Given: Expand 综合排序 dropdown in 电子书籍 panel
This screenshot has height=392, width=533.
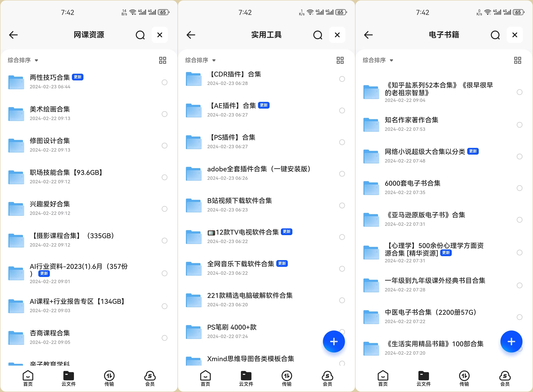Looking at the screenshot, I should click(x=378, y=60).
